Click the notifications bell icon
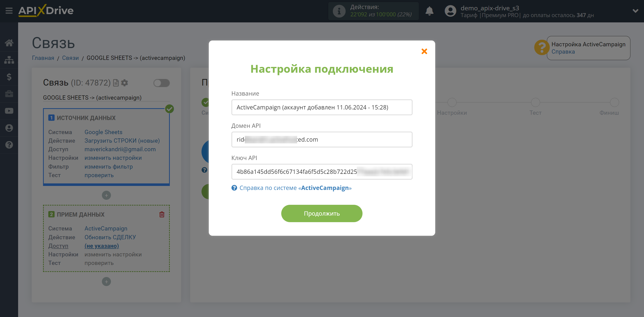This screenshot has width=644, height=317. click(429, 11)
